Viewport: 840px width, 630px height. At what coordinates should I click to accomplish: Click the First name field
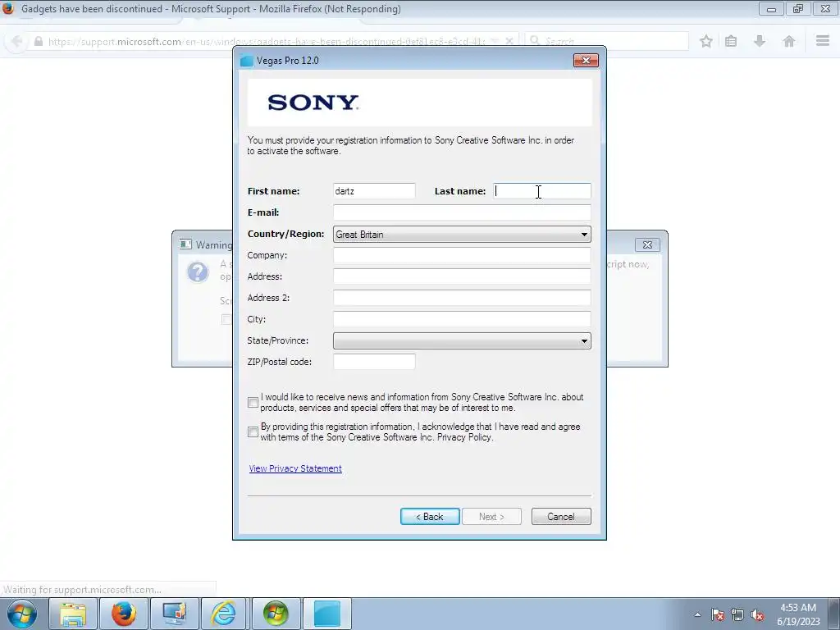point(374,191)
